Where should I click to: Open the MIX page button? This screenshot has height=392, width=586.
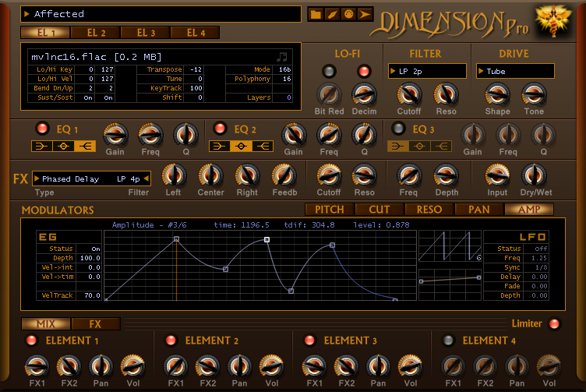coord(46,323)
